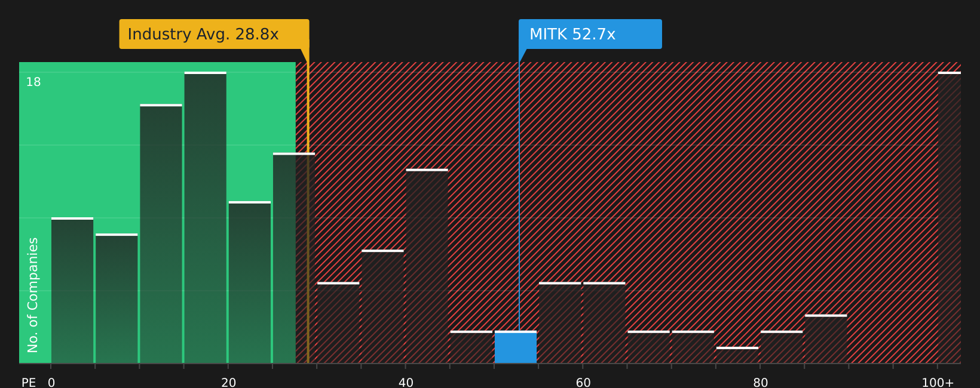
Task: Click the axis value 80
Action: 761,383
